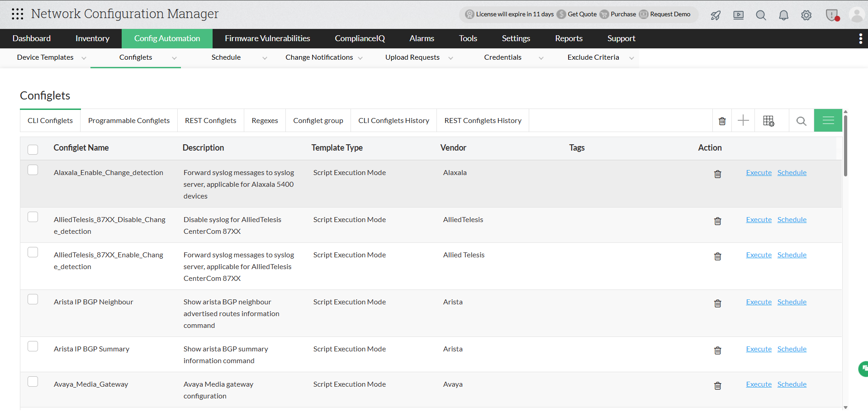
Task: Open the Firmware Vulnerabilities menu
Action: (267, 38)
